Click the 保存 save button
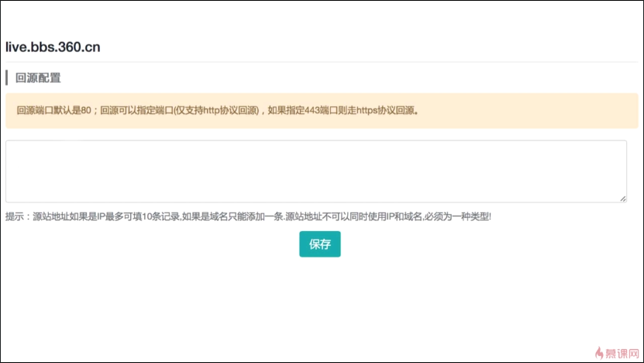The height and width of the screenshot is (363, 644). click(319, 244)
